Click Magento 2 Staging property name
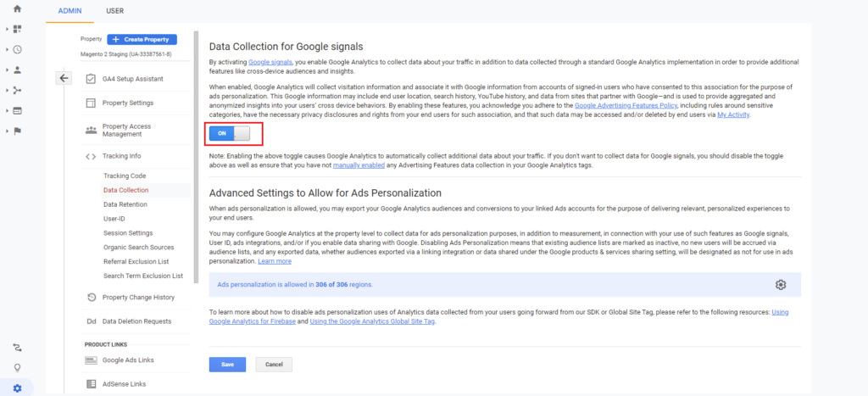The height and width of the screenshot is (396, 868). click(x=125, y=54)
